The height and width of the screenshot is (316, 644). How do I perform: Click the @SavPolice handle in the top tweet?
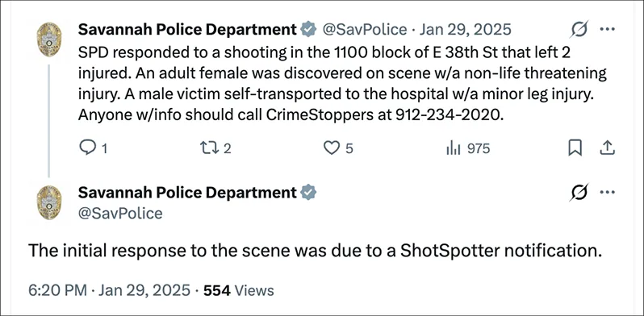coord(365,30)
